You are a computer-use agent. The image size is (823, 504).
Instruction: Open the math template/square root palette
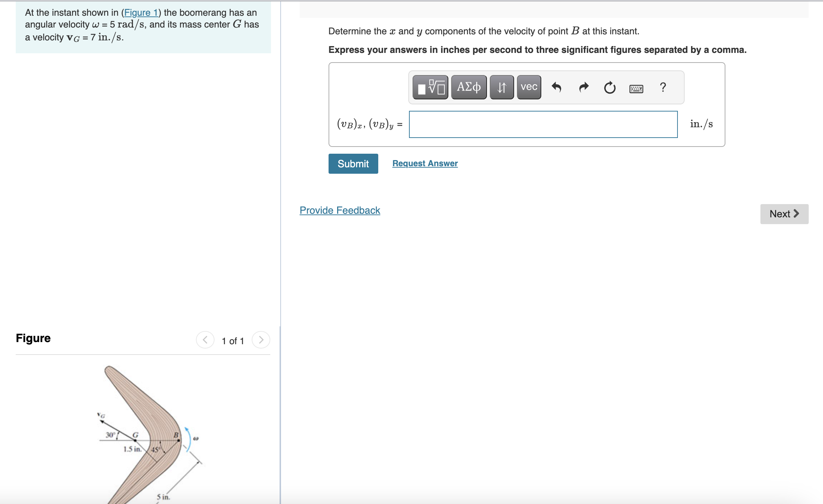point(430,87)
